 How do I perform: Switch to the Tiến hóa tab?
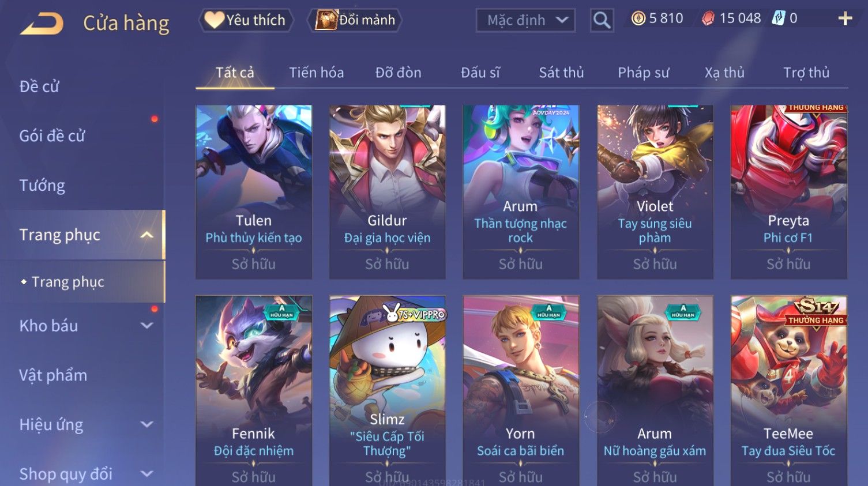pyautogui.click(x=316, y=73)
